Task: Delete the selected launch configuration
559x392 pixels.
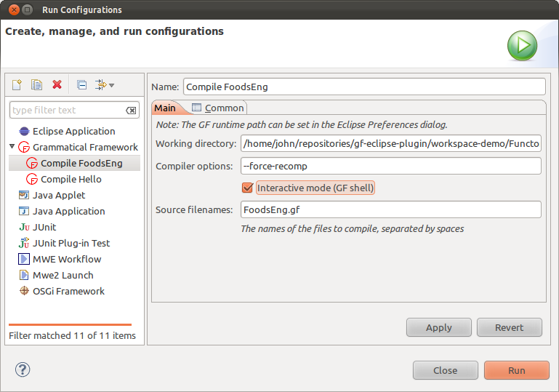Action: coord(57,85)
